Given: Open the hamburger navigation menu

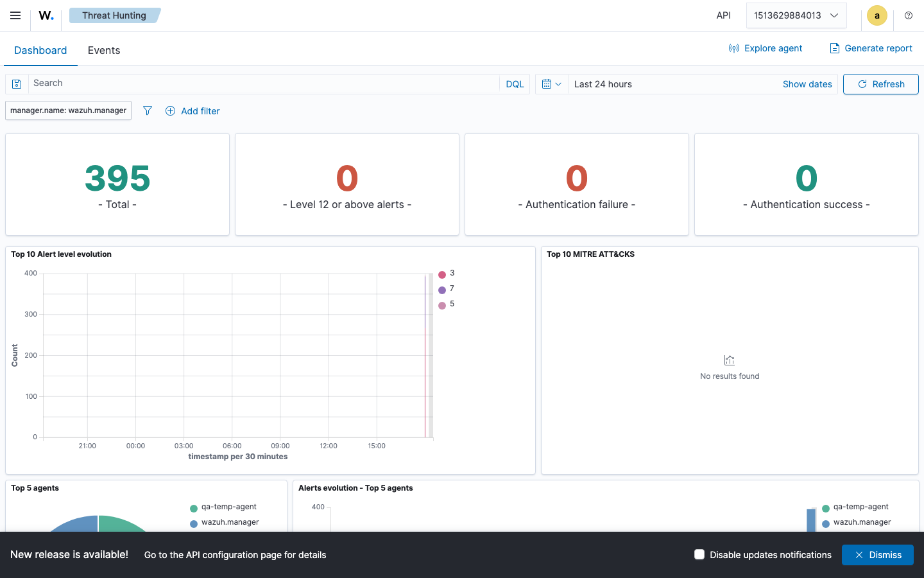Looking at the screenshot, I should pos(15,15).
